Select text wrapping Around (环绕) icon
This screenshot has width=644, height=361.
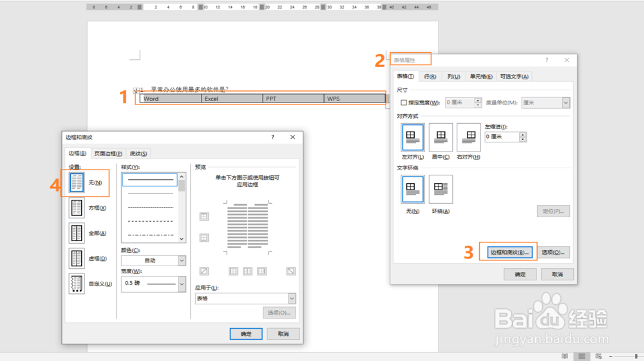[x=440, y=189]
